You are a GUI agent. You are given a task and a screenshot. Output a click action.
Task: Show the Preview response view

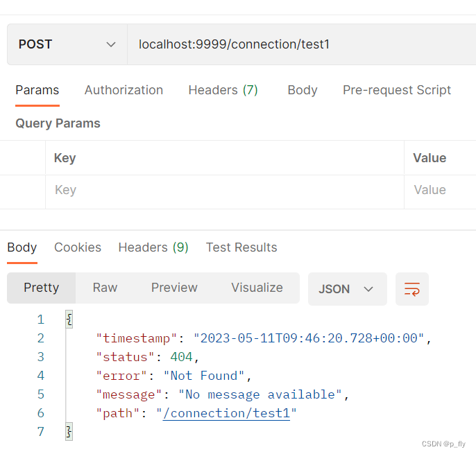pos(174,288)
